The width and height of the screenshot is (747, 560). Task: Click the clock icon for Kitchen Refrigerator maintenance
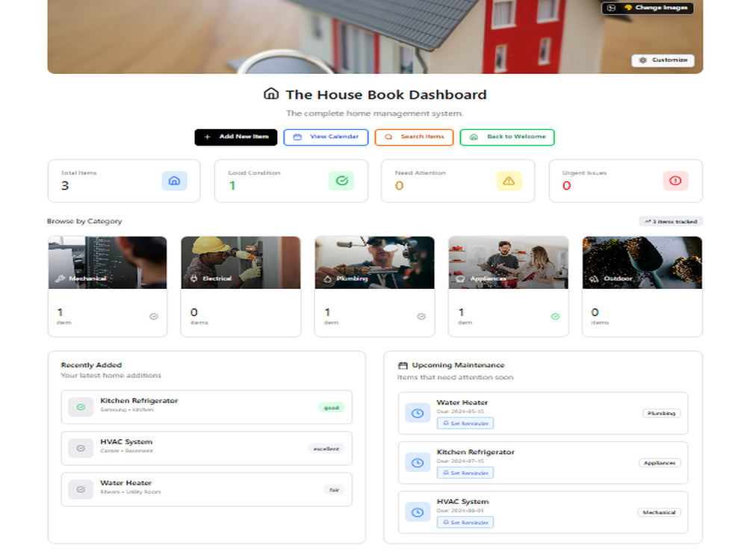(x=418, y=462)
